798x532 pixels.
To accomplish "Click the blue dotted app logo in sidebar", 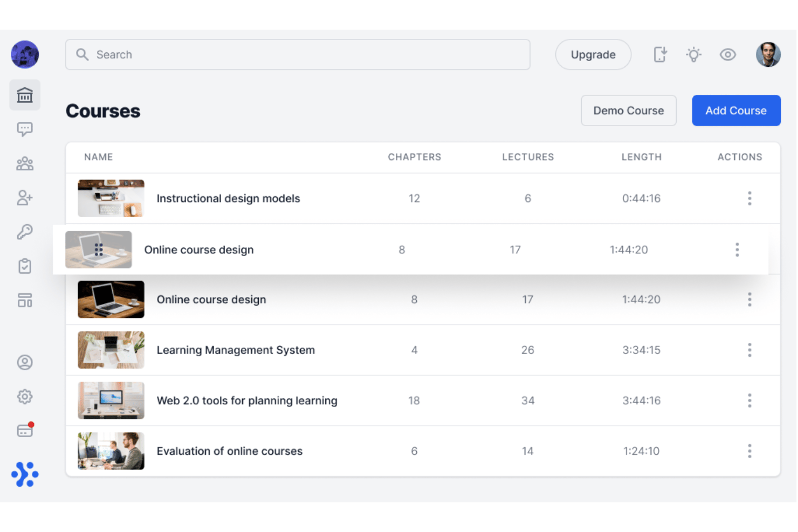I will click(x=25, y=474).
